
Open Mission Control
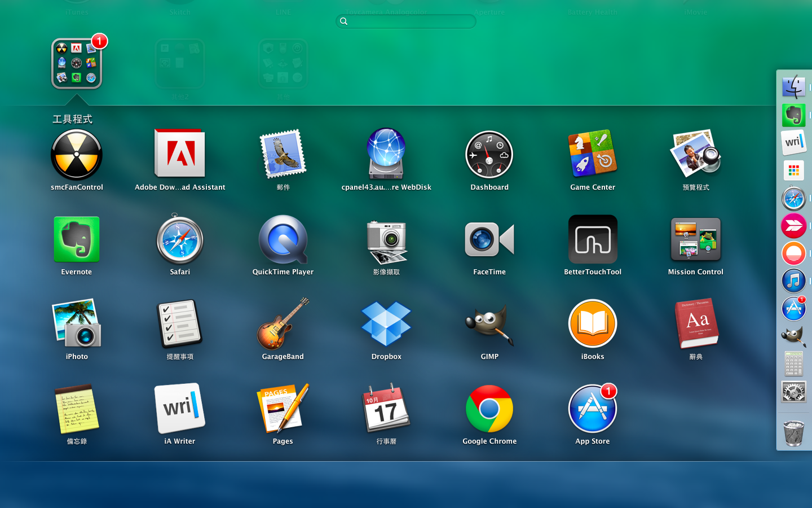[x=695, y=240]
